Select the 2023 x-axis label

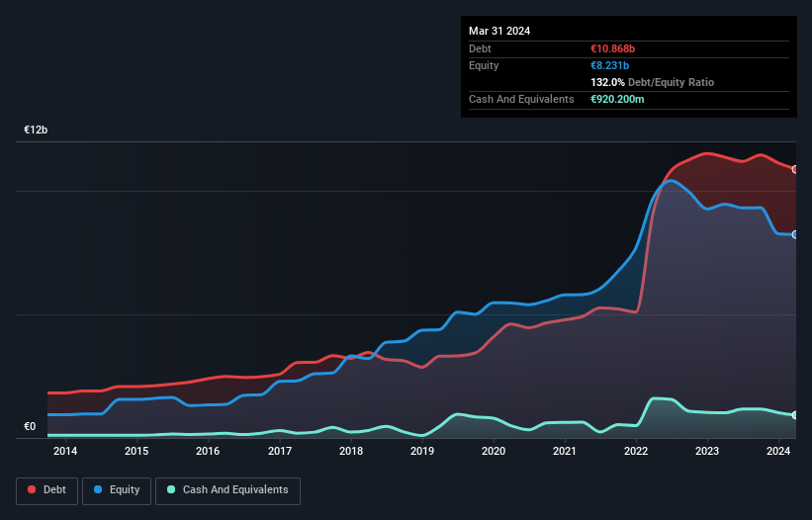(707, 451)
